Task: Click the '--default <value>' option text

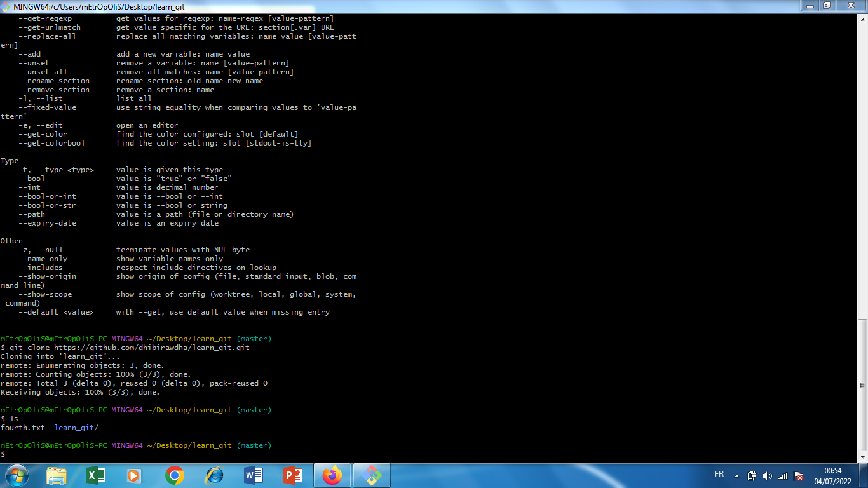Action: (57, 312)
